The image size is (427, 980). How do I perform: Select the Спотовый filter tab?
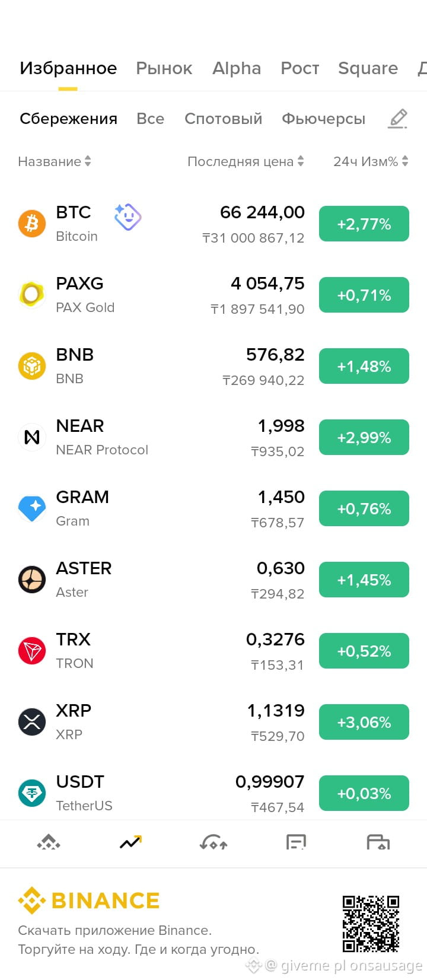pyautogui.click(x=223, y=119)
